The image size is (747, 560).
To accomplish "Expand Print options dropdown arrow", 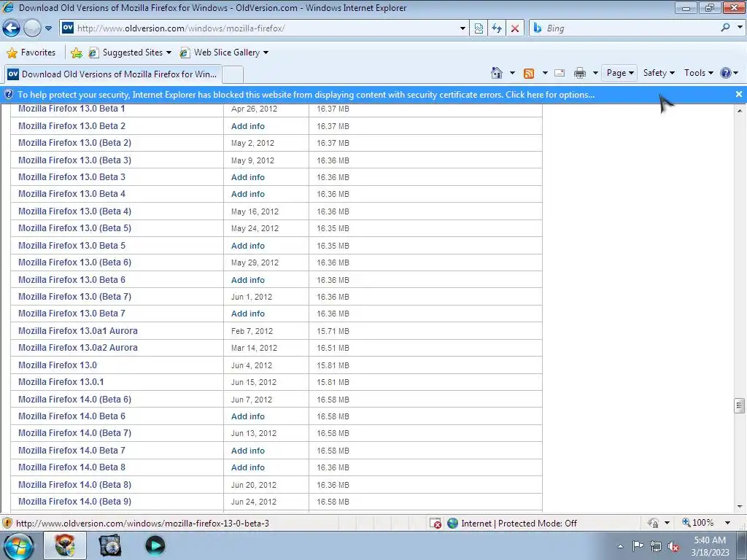I will click(x=595, y=73).
